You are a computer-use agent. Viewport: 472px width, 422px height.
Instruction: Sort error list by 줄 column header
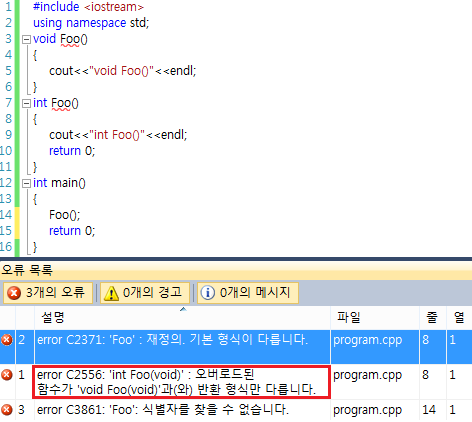tap(432, 317)
